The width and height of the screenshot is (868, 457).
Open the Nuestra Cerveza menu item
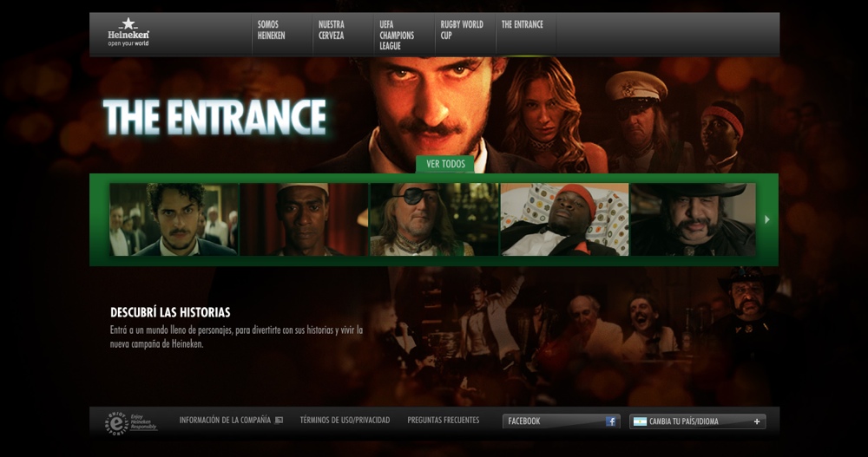click(x=331, y=29)
